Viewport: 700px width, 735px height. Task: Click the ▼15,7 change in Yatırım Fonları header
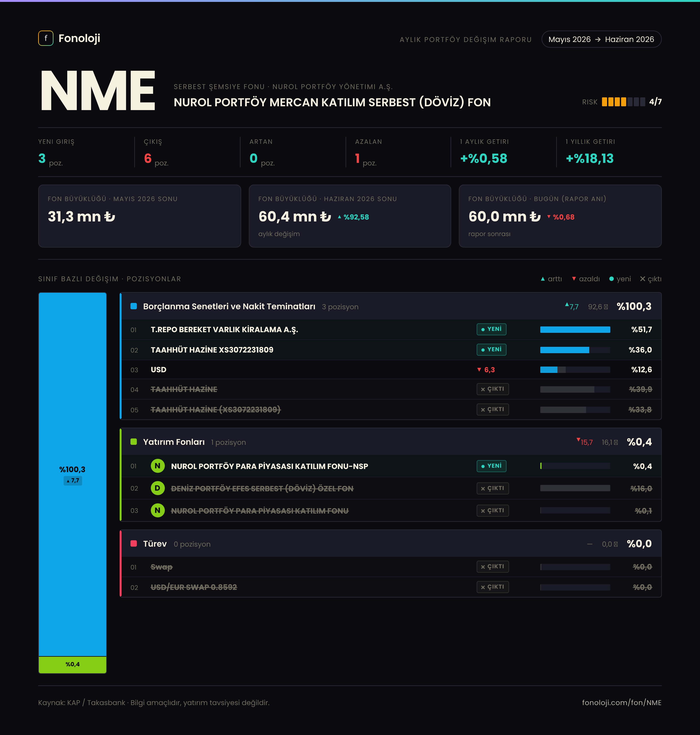coord(585,442)
